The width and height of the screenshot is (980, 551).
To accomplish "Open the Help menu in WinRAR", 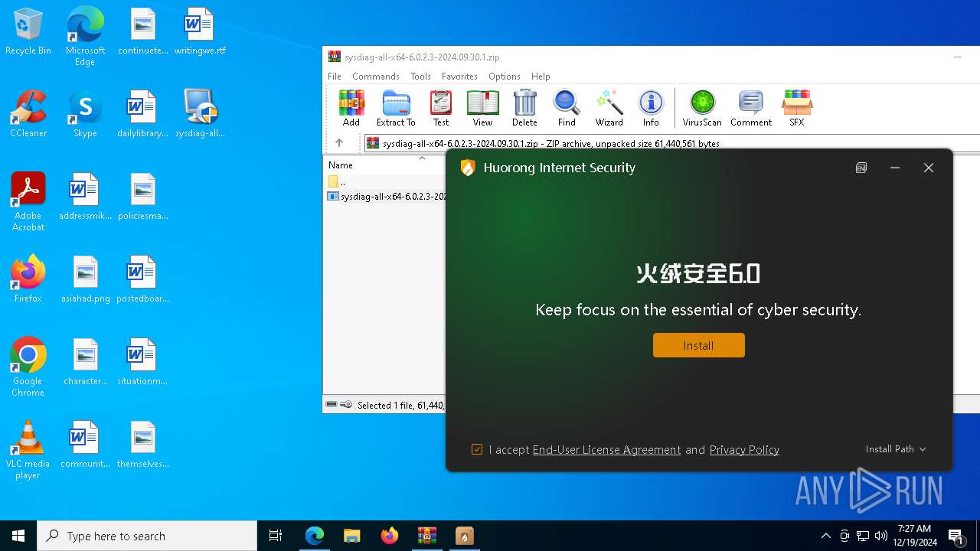I will (541, 77).
